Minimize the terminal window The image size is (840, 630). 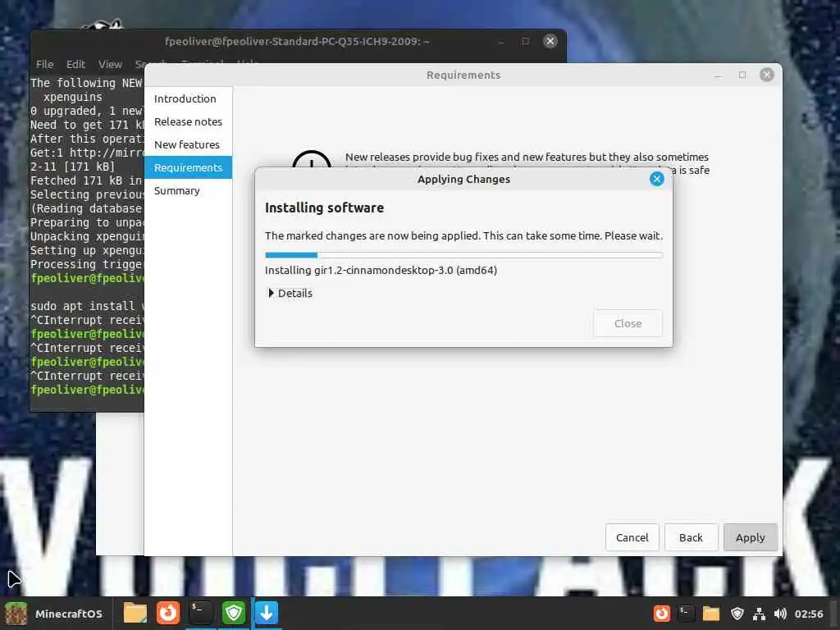[x=501, y=41]
